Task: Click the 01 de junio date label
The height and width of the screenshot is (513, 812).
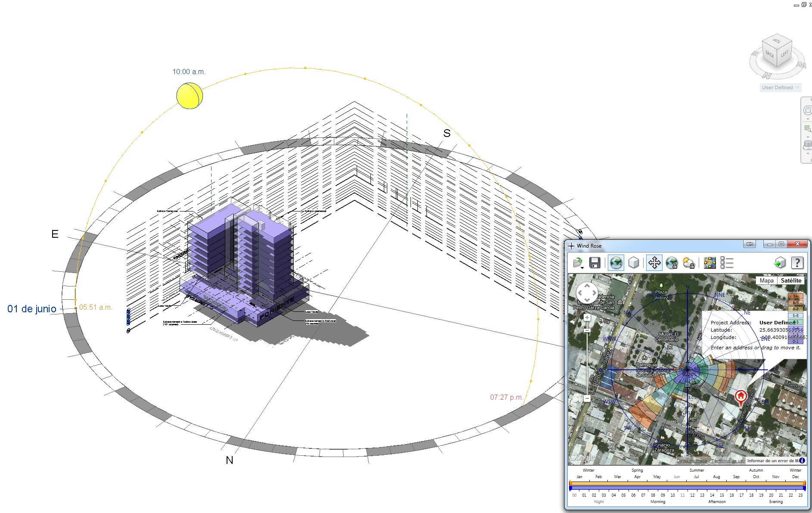Action: click(x=32, y=309)
